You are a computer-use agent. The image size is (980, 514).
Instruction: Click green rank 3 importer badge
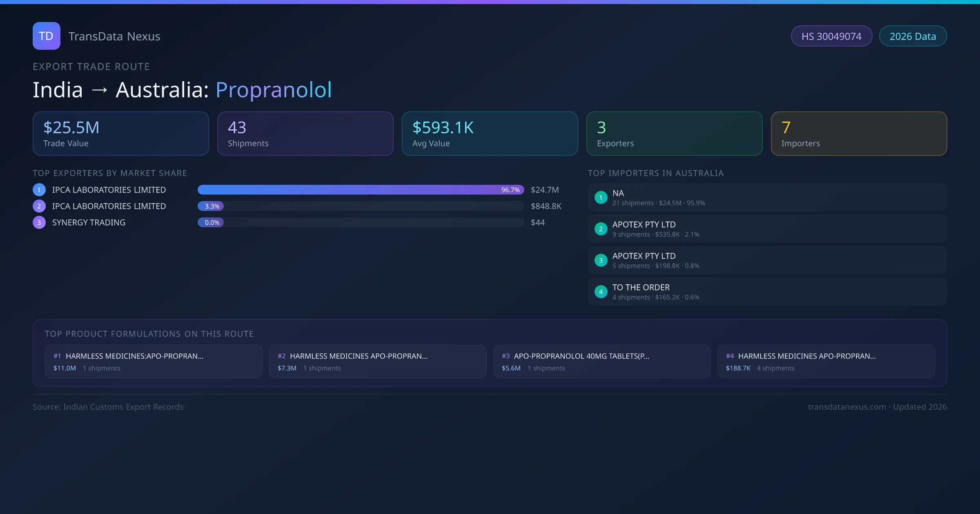(x=601, y=260)
